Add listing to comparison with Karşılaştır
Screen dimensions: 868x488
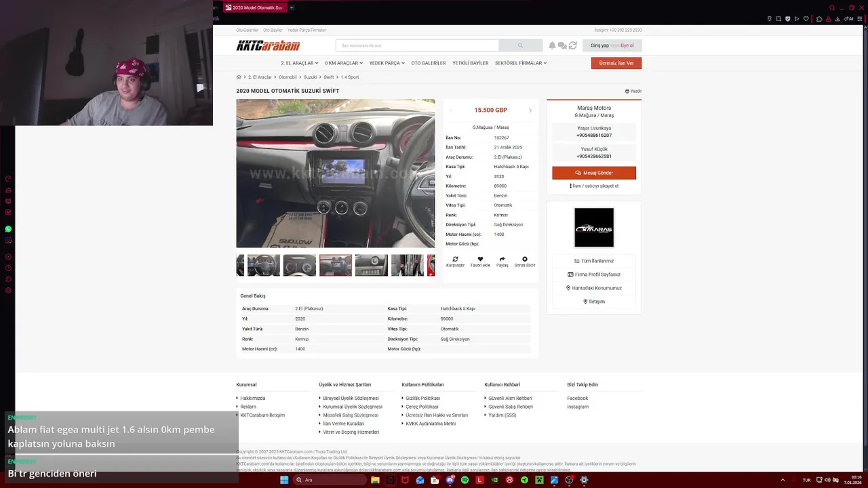[x=455, y=262]
